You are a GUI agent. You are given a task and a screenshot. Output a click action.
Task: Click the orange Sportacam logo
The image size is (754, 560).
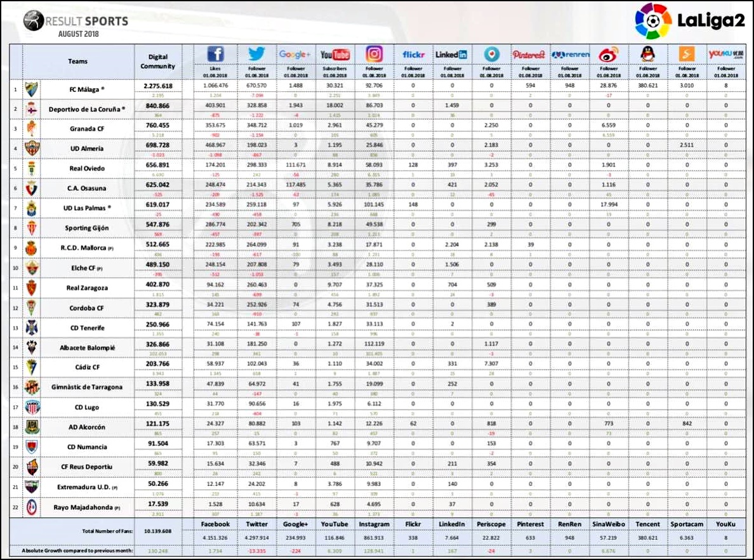pyautogui.click(x=687, y=54)
